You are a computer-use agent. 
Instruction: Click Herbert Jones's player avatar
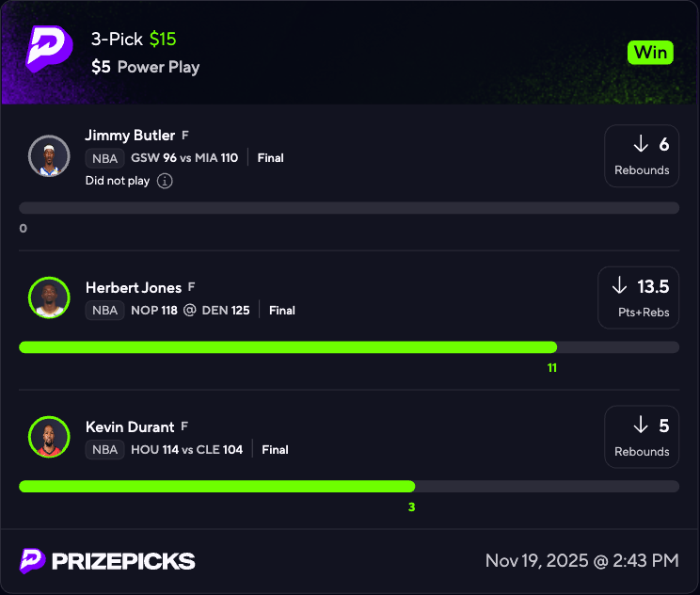(49, 297)
